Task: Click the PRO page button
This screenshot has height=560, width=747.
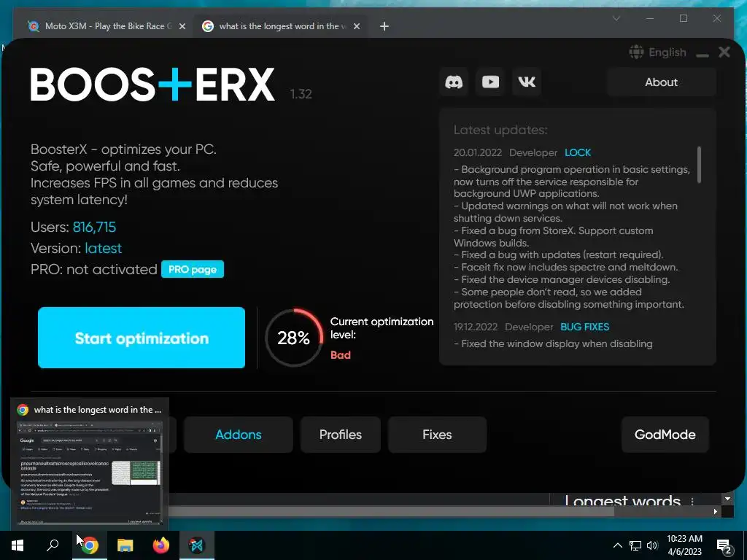Action: [193, 270]
